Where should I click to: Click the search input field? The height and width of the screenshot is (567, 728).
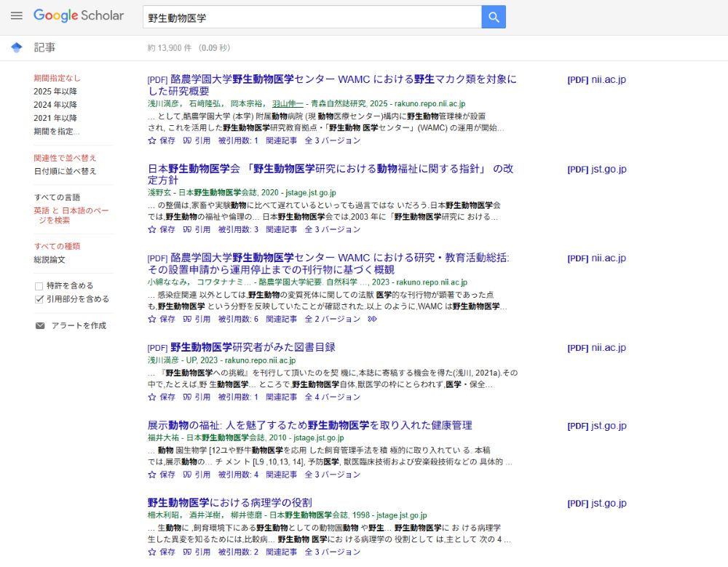click(312, 17)
